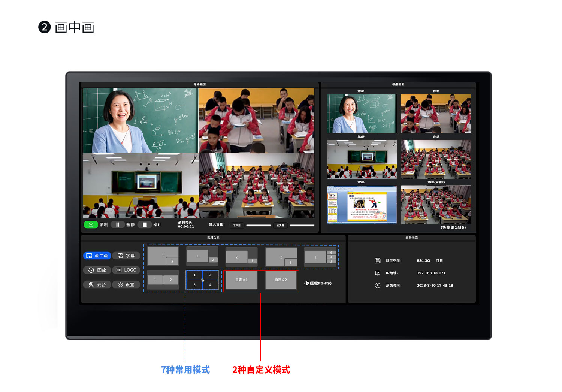562x392 pixels.
Task: Click the 常用功能 panel header
Action: (213, 238)
